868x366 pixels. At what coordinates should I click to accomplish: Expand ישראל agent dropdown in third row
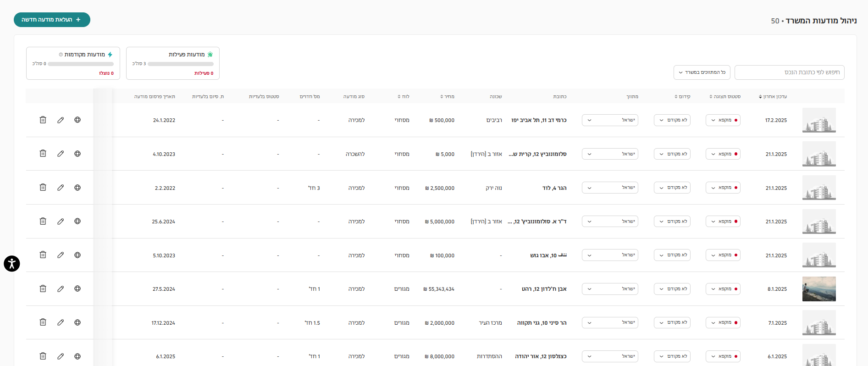click(610, 188)
